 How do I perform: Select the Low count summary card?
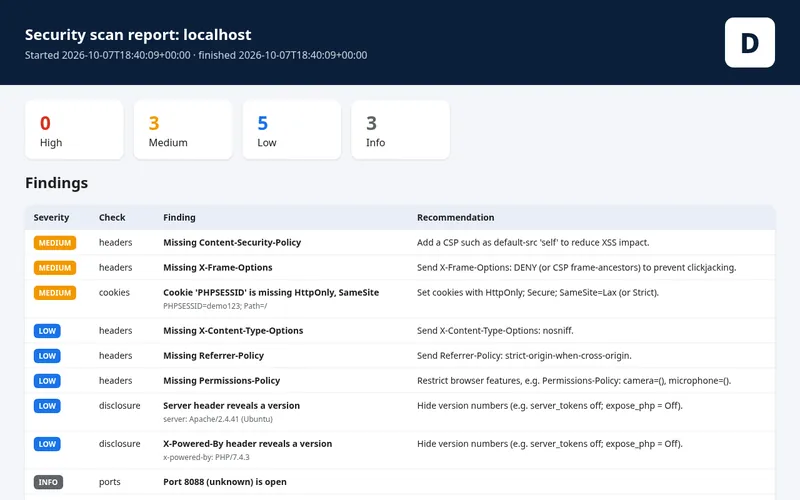291,130
